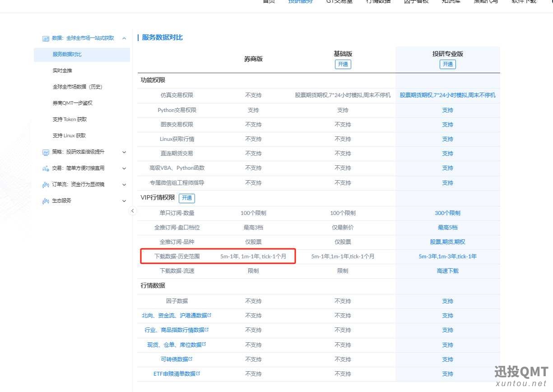Go to 券商QMT一步鉴权 sidebar entry
The width and height of the screenshot is (553, 392).
72,103
